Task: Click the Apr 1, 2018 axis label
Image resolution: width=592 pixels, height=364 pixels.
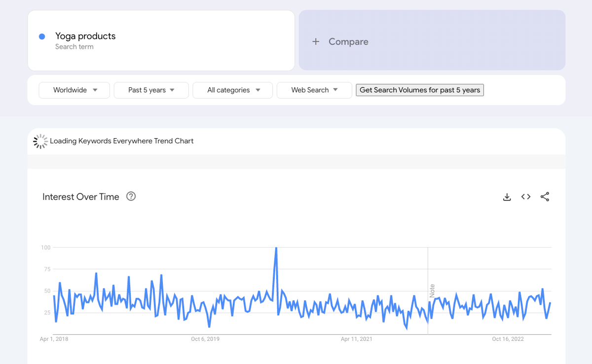Action: pos(54,339)
